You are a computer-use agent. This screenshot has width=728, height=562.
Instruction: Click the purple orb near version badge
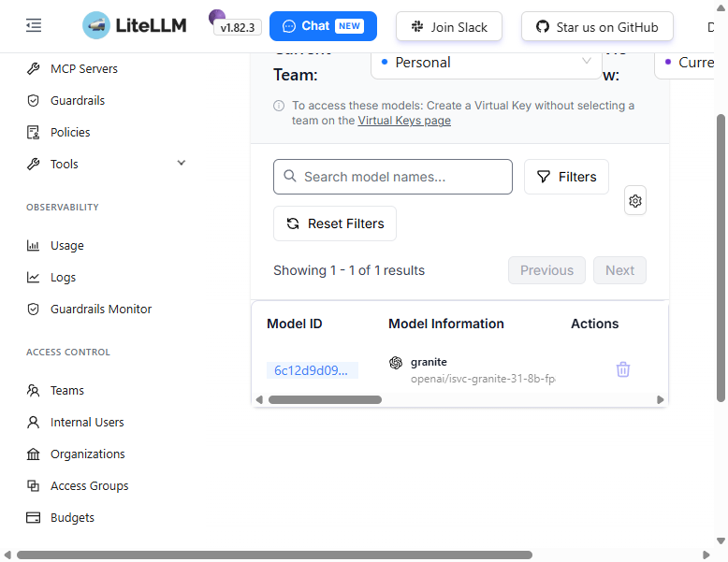pyautogui.click(x=216, y=16)
